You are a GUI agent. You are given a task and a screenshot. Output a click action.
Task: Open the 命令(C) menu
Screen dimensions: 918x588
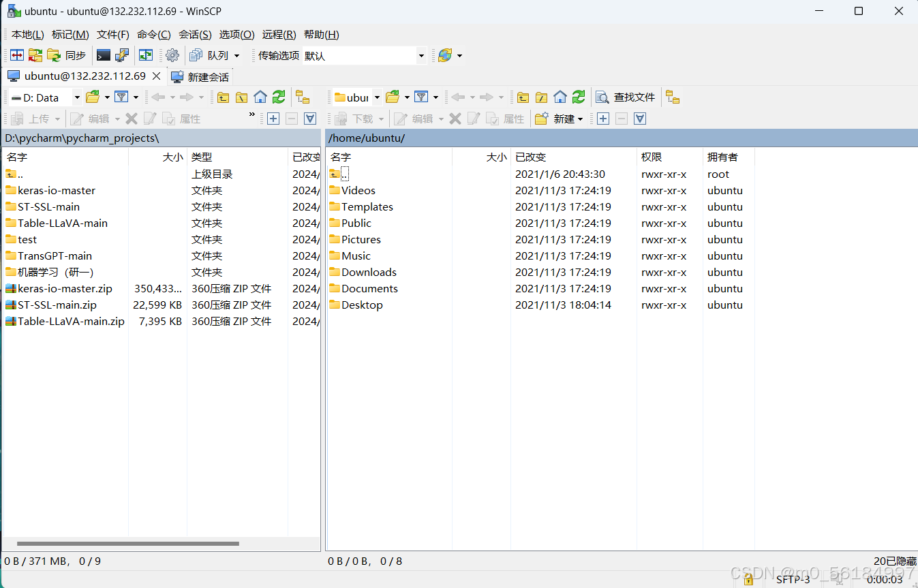click(x=154, y=35)
